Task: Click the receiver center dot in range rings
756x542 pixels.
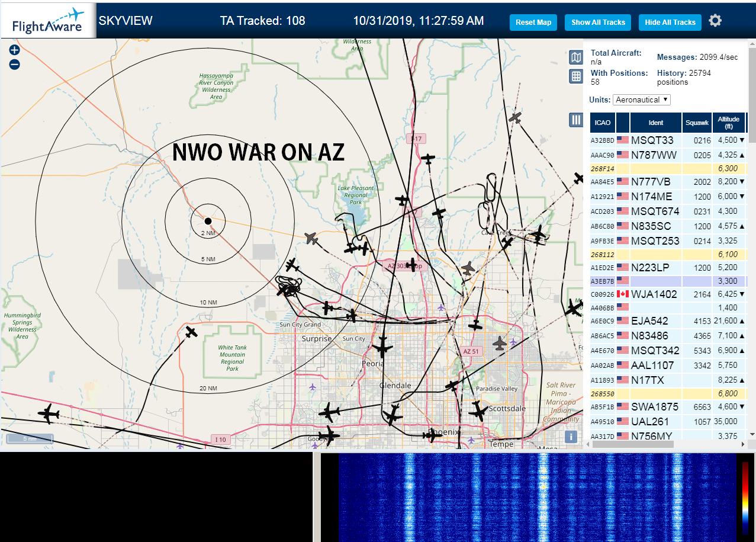Action: tap(208, 221)
